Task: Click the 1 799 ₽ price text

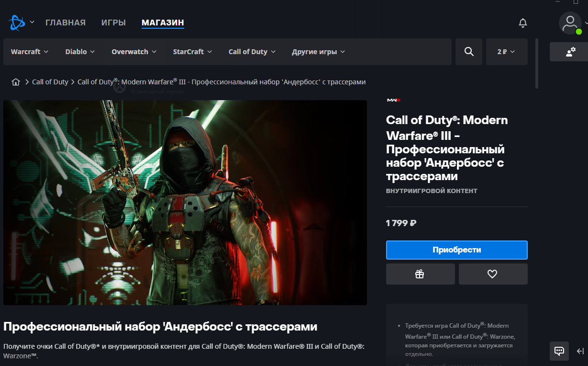Action: tap(401, 223)
